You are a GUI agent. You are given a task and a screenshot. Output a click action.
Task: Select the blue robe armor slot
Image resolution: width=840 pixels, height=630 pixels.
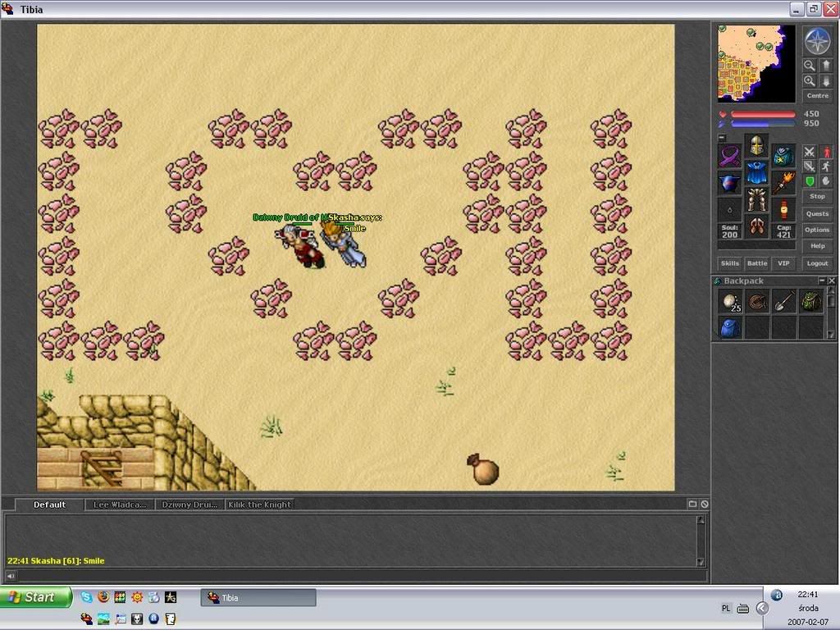756,172
